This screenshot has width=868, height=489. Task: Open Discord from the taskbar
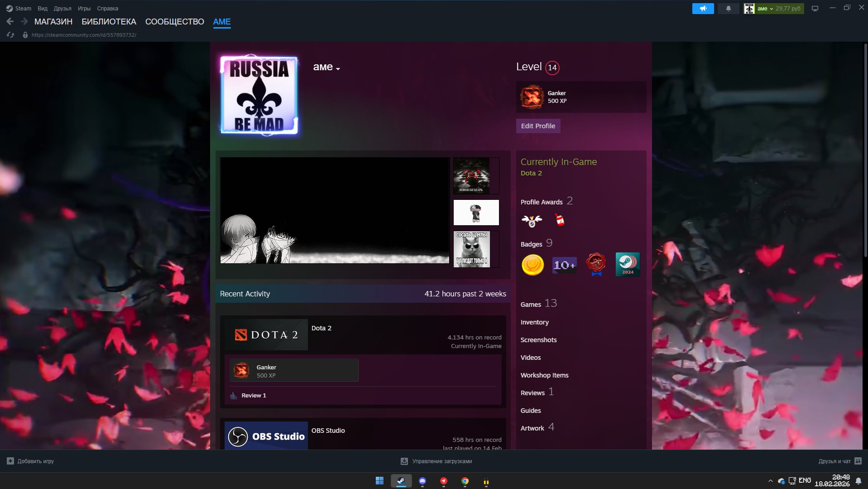pos(422,481)
